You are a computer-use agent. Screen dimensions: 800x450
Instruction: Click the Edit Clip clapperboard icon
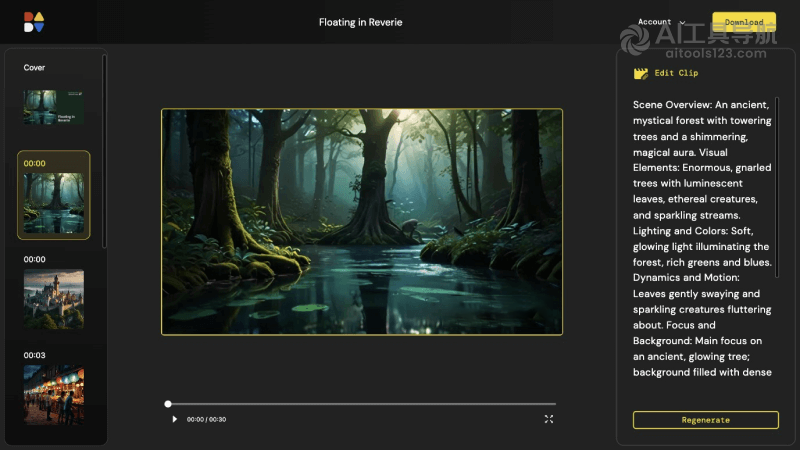[x=641, y=73]
